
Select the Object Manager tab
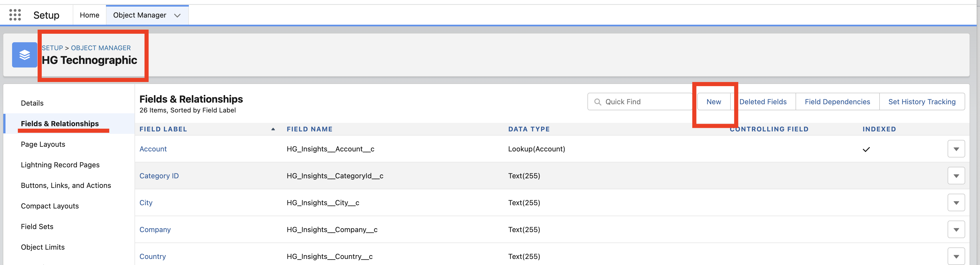point(140,15)
